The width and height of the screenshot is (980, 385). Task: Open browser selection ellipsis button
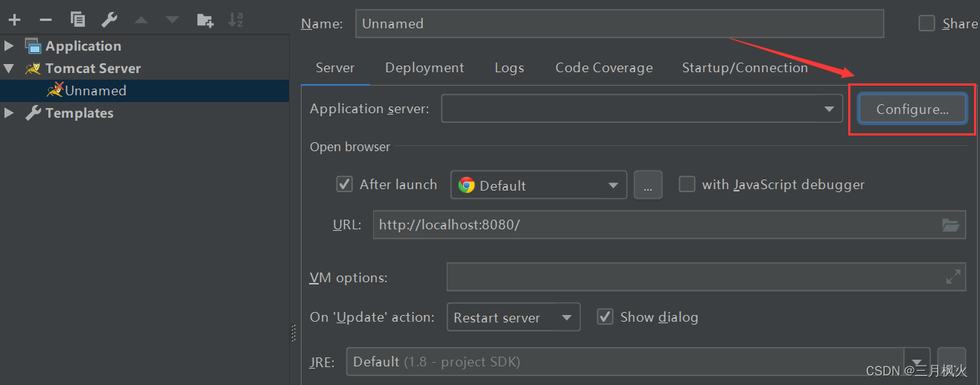pos(648,185)
